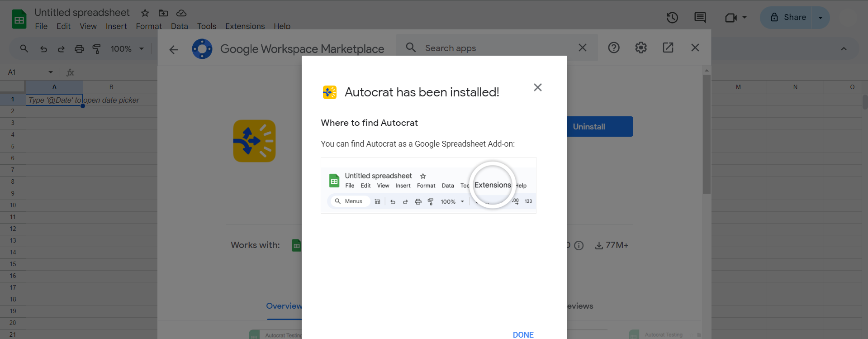Image resolution: width=868 pixels, height=339 pixels.
Task: Open the Extensions menu
Action: tap(245, 26)
